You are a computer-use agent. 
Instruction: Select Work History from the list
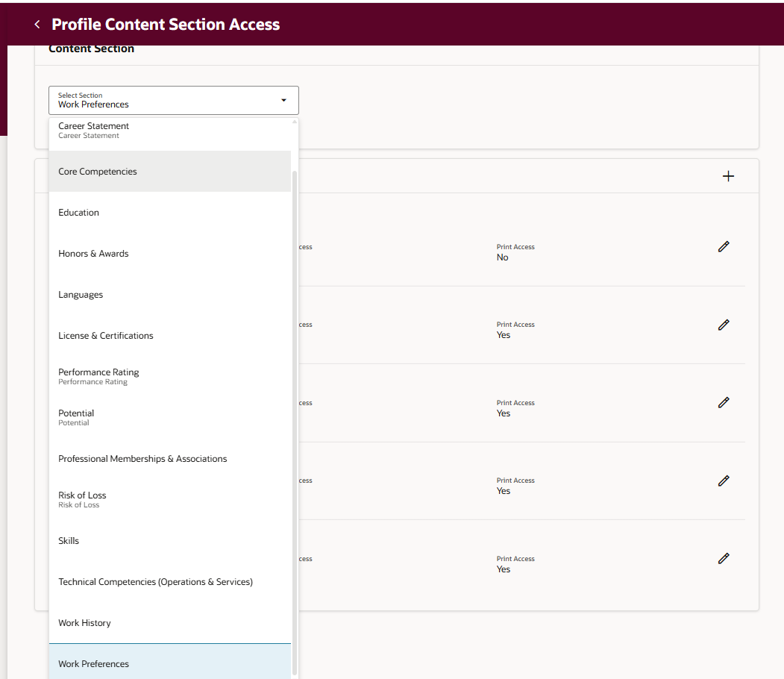[x=84, y=623]
